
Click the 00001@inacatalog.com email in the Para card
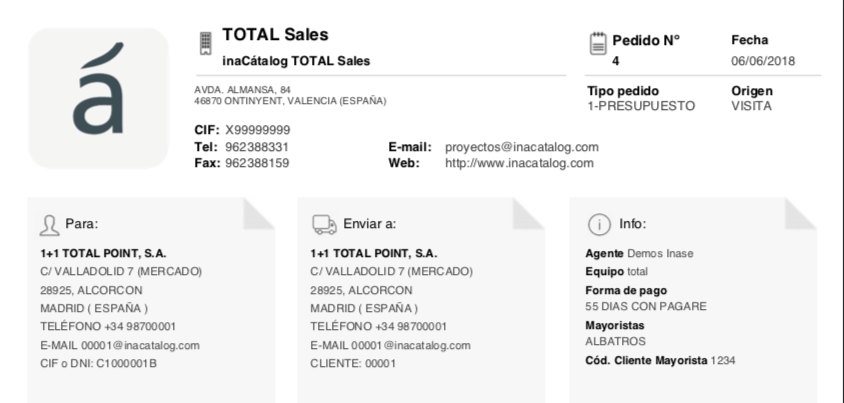(x=140, y=345)
